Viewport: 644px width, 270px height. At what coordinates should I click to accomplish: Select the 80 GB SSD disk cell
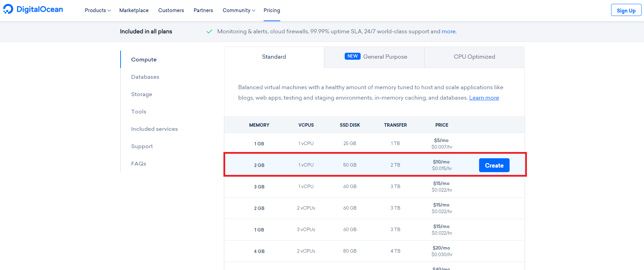point(350,251)
